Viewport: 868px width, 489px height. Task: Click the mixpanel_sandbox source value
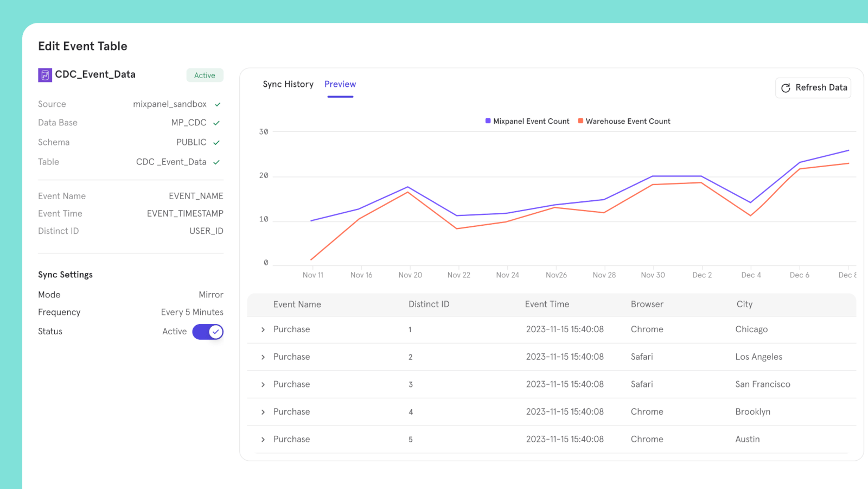(x=170, y=104)
